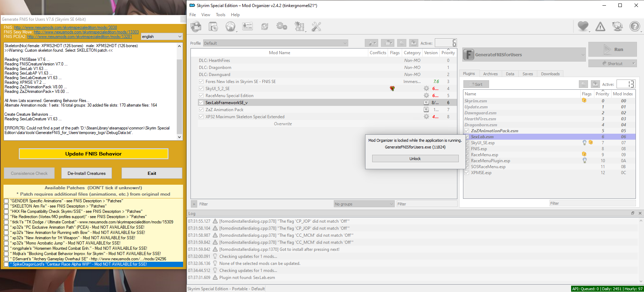644x292 pixels.
Task: Click the heart flag icon on SkyUI_5_2_SE
Action: 392,89
